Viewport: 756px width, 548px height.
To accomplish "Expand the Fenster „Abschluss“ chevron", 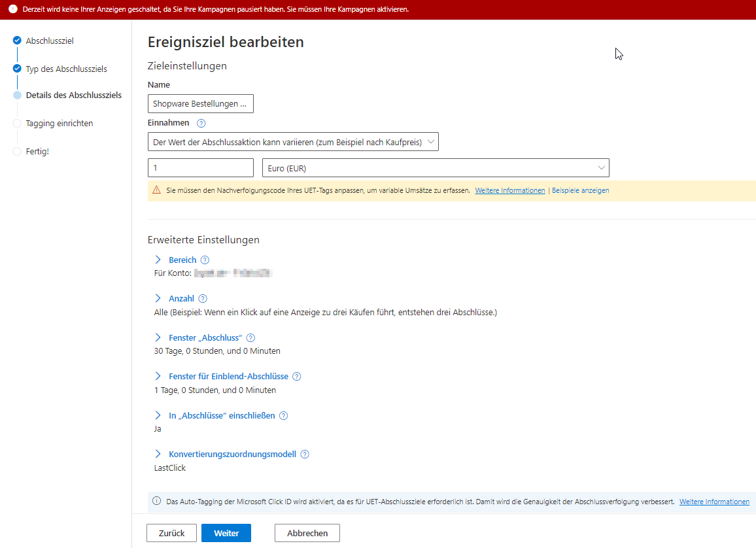I will click(158, 337).
